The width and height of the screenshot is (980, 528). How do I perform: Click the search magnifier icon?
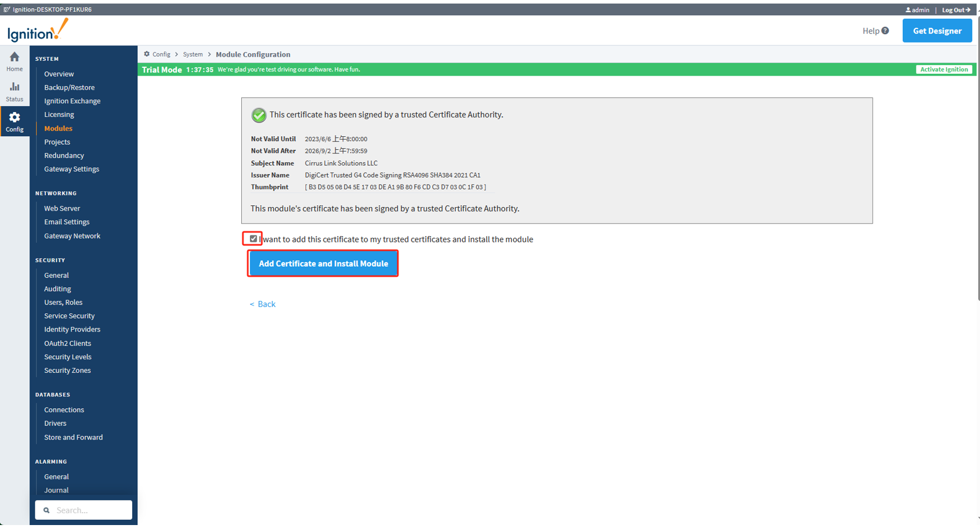(47, 510)
